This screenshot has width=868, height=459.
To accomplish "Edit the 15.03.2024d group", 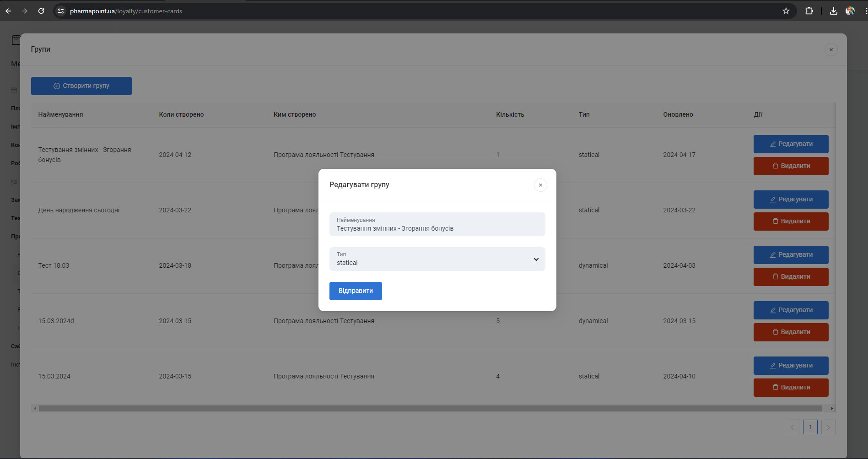I will tap(791, 310).
